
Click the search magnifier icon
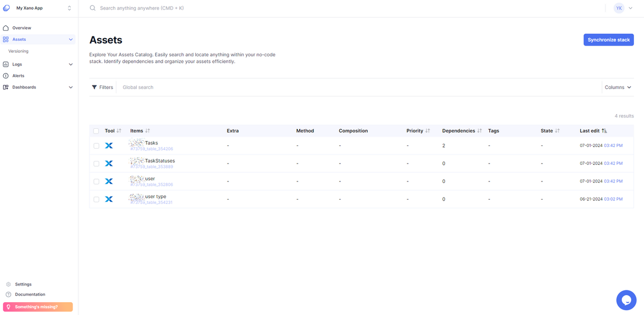93,8
